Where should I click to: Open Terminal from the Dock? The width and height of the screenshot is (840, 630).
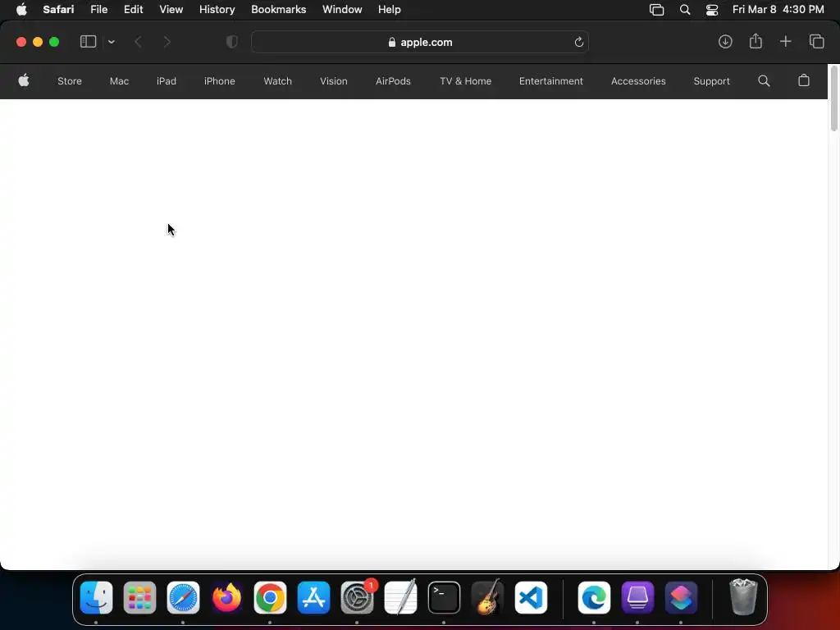click(444, 597)
